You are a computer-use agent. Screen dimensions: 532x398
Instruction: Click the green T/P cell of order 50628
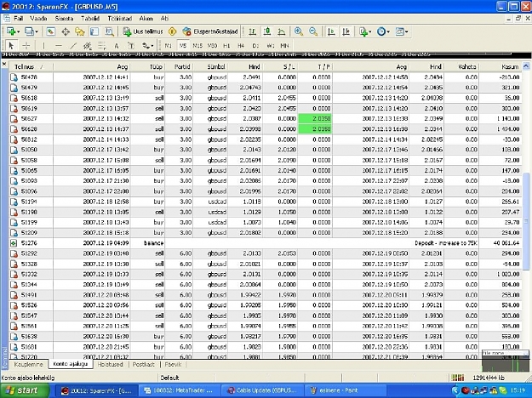coord(315,129)
